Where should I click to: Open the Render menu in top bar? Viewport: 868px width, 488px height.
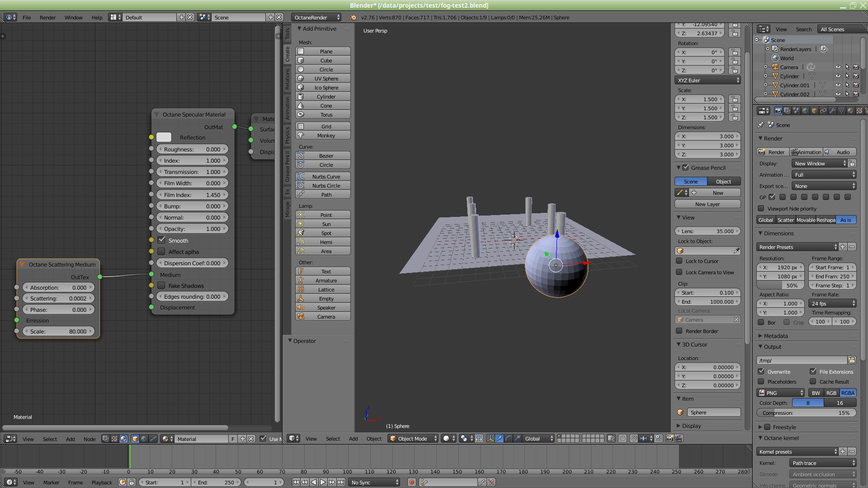click(47, 17)
